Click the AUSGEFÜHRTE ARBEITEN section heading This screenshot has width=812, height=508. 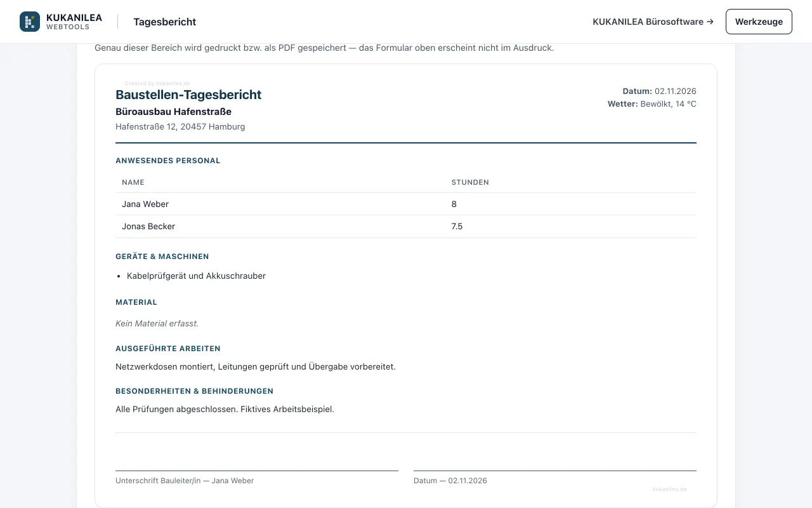168,349
